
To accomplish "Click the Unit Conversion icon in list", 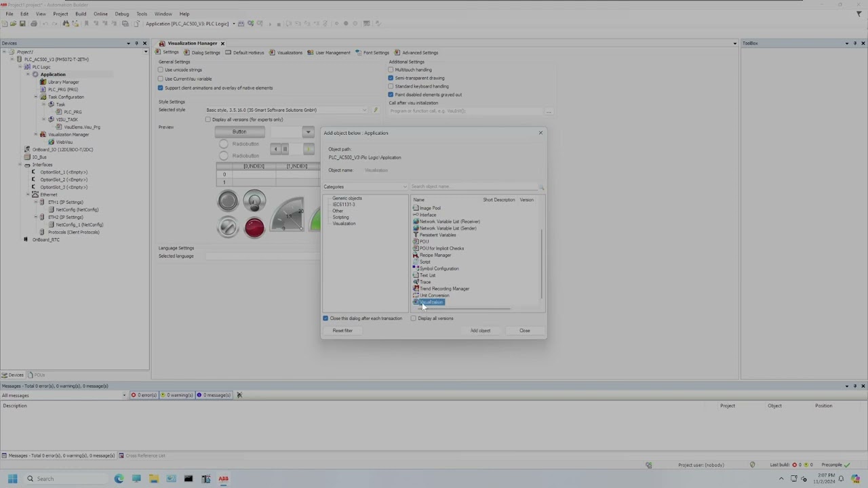I will (x=416, y=296).
